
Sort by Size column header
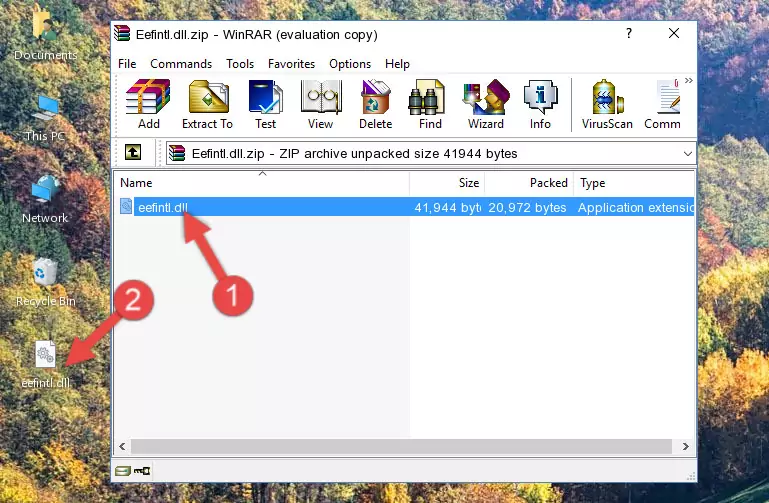[x=447, y=183]
